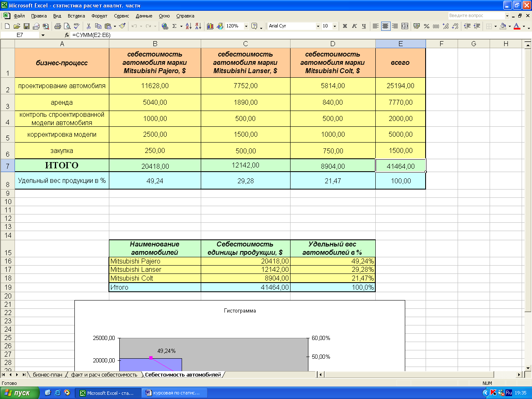Image resolution: width=532 pixels, height=399 pixels.
Task: Save the workbook with the floppy icon
Action: tap(26, 26)
